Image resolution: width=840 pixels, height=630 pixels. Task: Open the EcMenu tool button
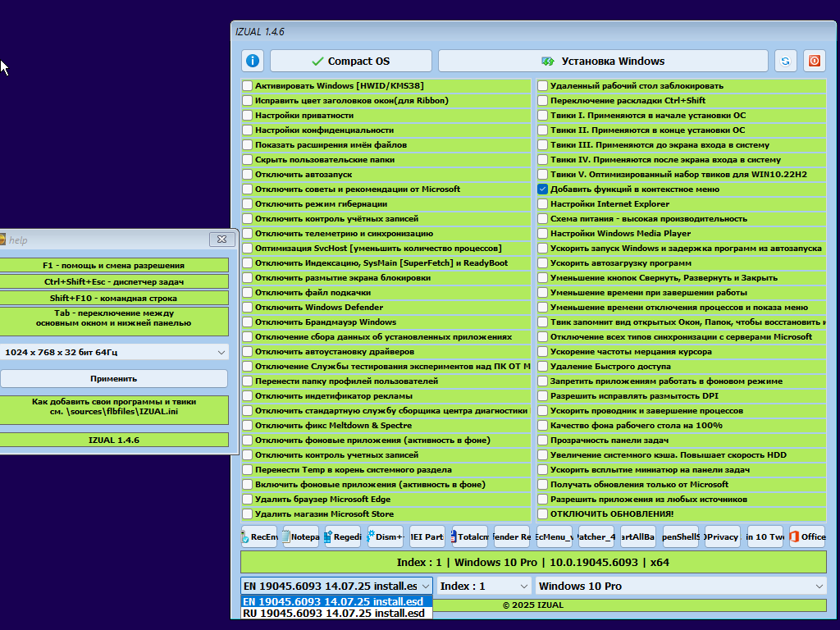(555, 536)
